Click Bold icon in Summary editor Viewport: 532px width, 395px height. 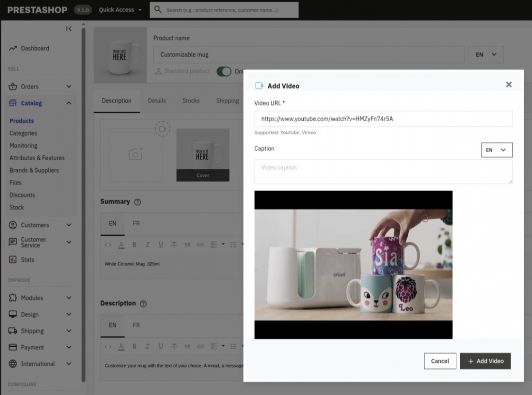coord(134,244)
